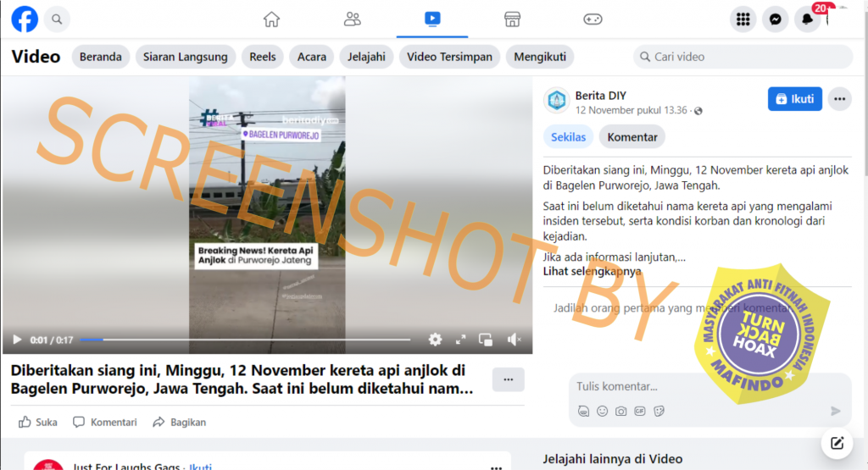Open the notifications bell icon
Viewport: 868px width, 470px height.
[808, 19]
